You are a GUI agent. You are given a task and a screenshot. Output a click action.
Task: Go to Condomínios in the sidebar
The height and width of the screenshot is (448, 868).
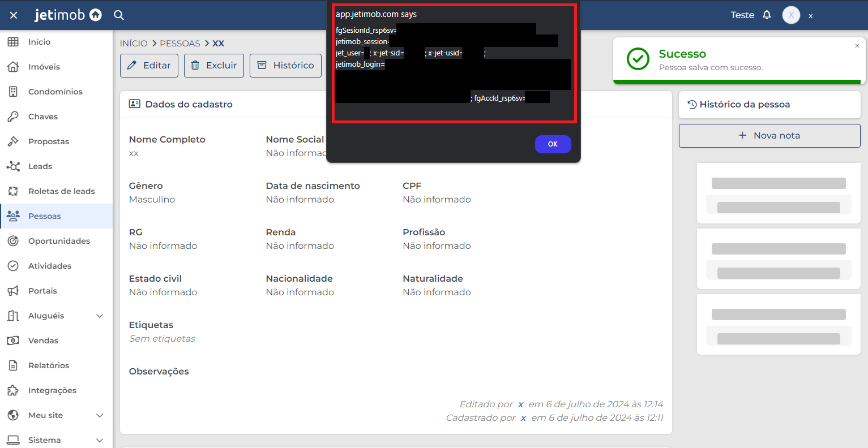coord(57,92)
